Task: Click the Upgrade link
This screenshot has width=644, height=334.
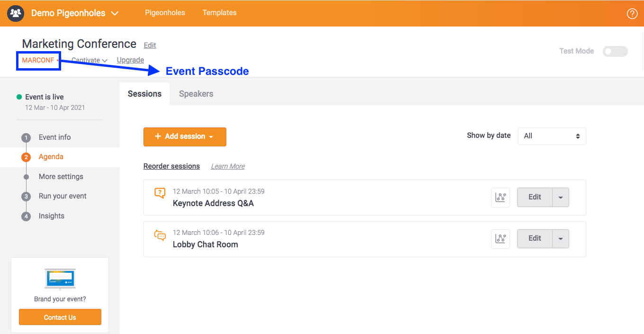Action: coord(130,60)
